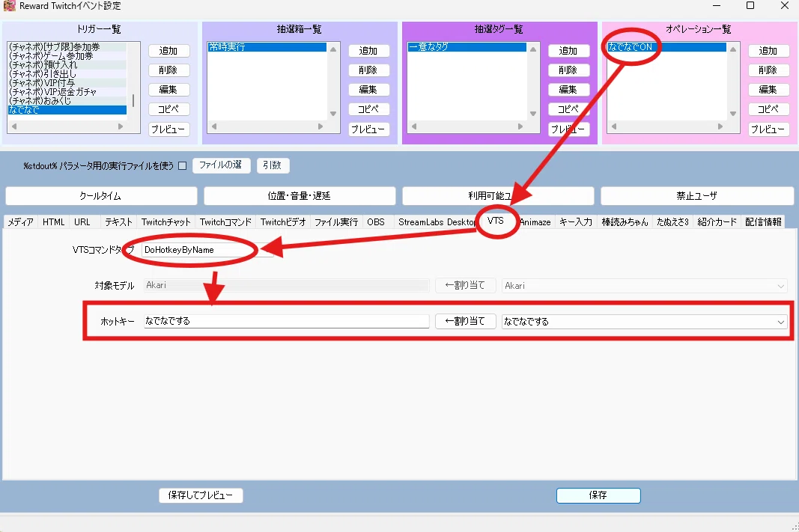Screen dimensions: 799x532
Task: Select なでなでON in the operation list
Action: pos(666,47)
